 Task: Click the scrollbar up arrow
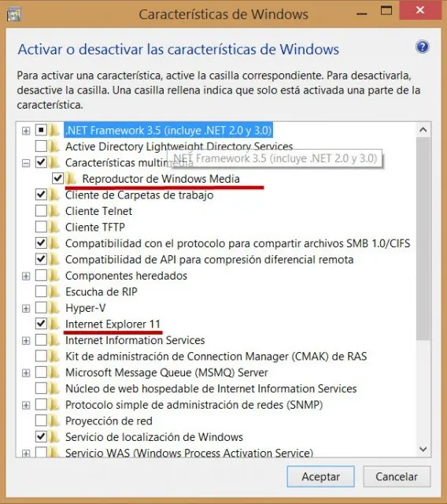[423, 130]
